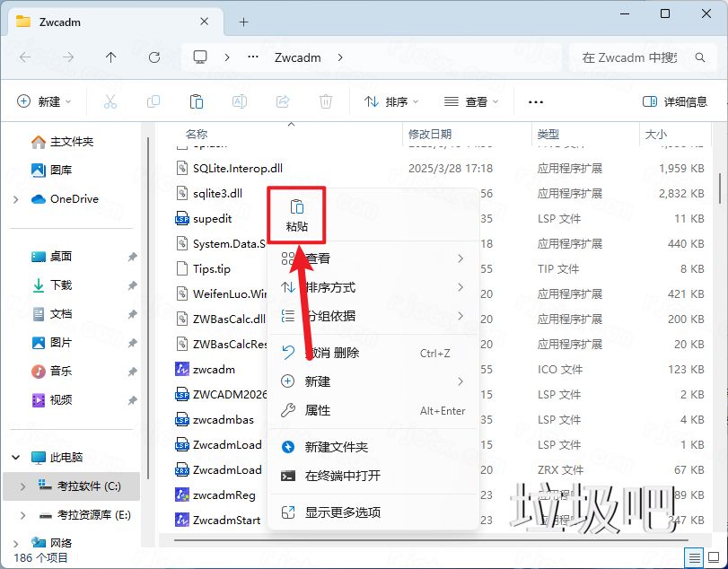Image resolution: width=728 pixels, height=569 pixels.
Task: Select the Delete trash icon in the toolbar
Action: (326, 101)
